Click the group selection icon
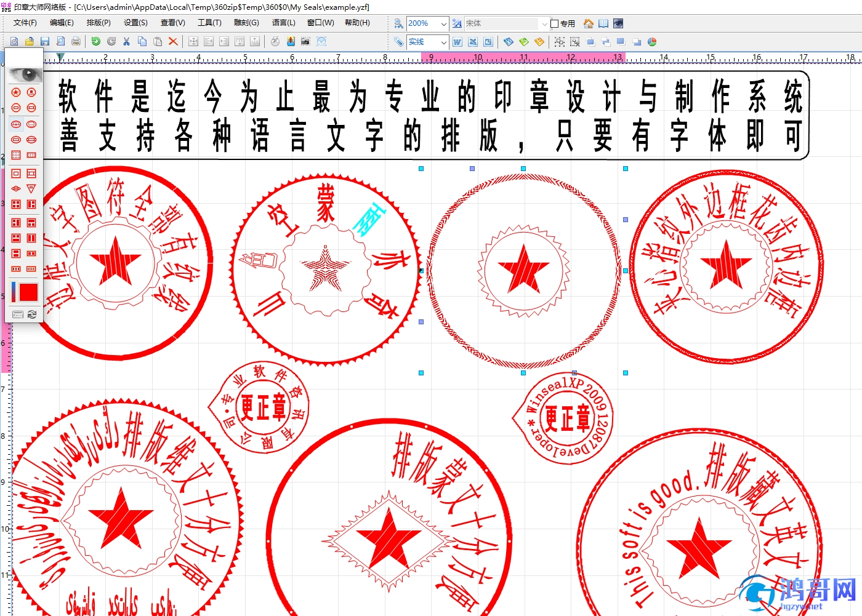This screenshot has height=616, width=862. [559, 42]
